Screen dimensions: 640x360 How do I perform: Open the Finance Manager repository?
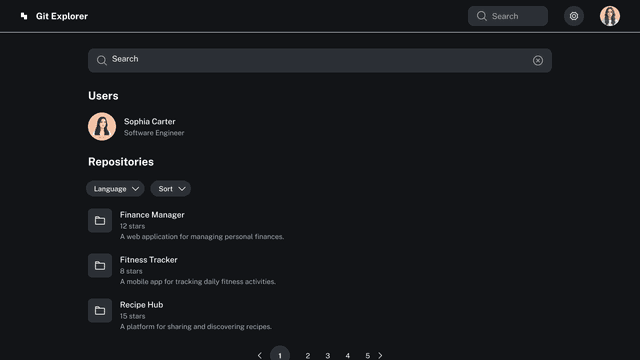[x=152, y=215]
